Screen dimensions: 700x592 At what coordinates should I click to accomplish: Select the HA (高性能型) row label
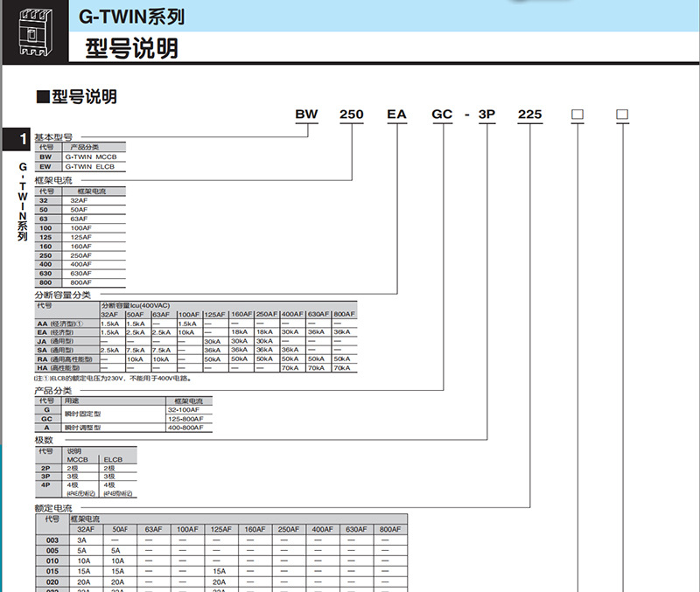click(59, 368)
